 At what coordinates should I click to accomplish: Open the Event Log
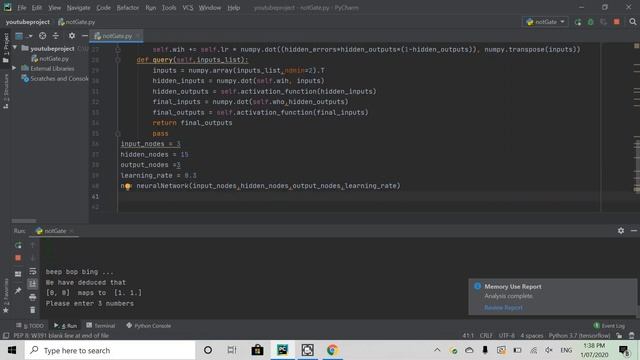pyautogui.click(x=609, y=326)
